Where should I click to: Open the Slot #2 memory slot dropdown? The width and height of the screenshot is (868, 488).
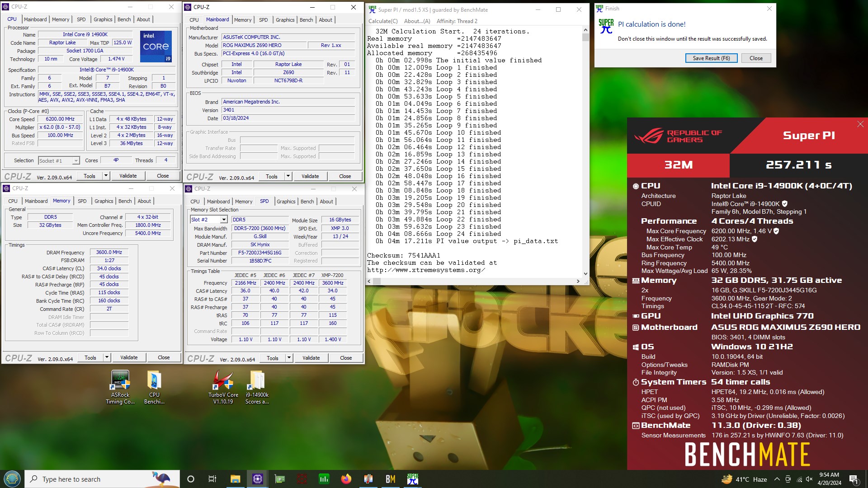tap(223, 220)
